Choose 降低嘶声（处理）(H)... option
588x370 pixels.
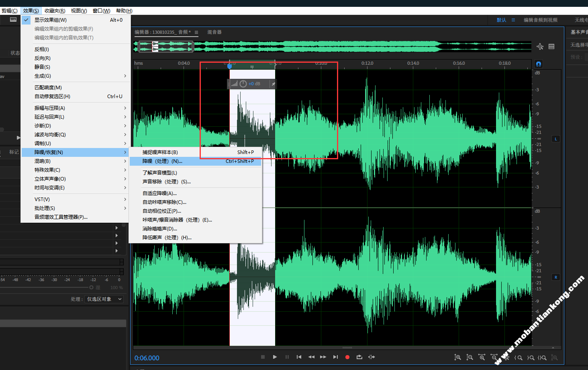click(x=196, y=237)
